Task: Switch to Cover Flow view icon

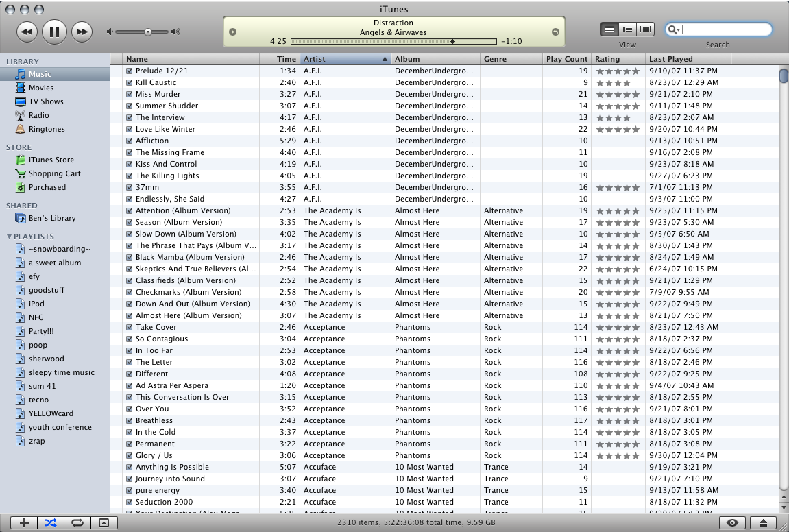Action: click(x=645, y=29)
